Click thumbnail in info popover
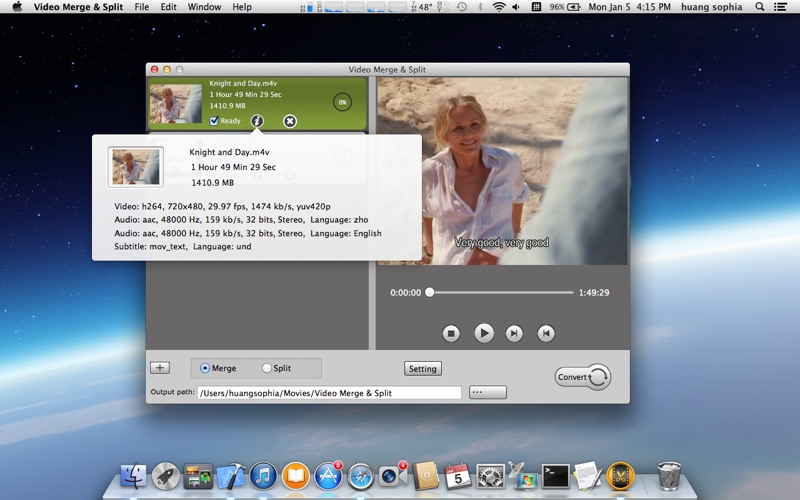The height and width of the screenshot is (500, 800). [x=136, y=167]
